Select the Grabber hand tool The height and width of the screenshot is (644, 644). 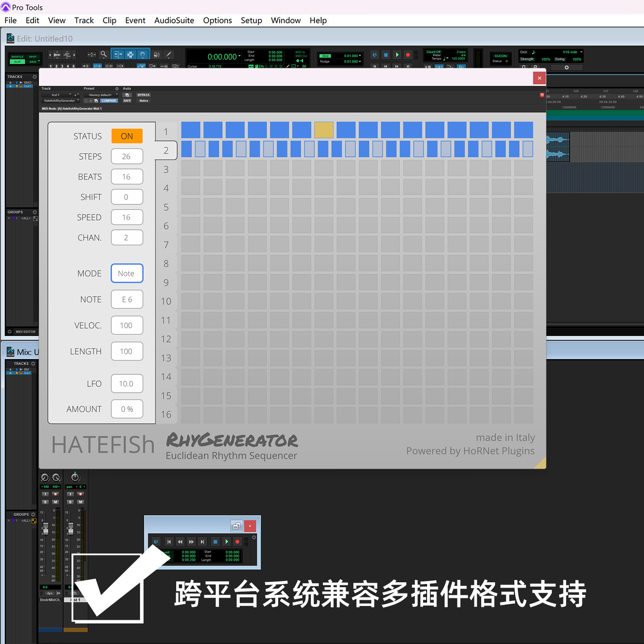point(143,55)
